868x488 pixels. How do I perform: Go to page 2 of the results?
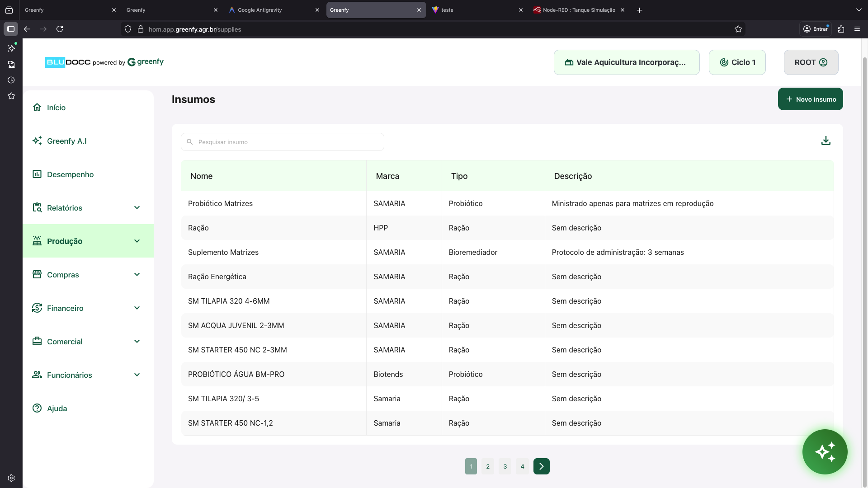tap(488, 466)
